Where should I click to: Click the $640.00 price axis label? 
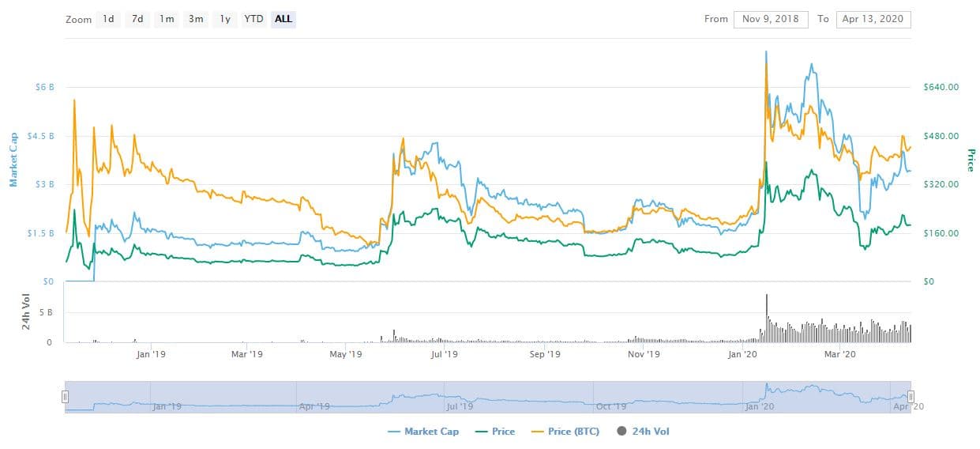(x=942, y=87)
